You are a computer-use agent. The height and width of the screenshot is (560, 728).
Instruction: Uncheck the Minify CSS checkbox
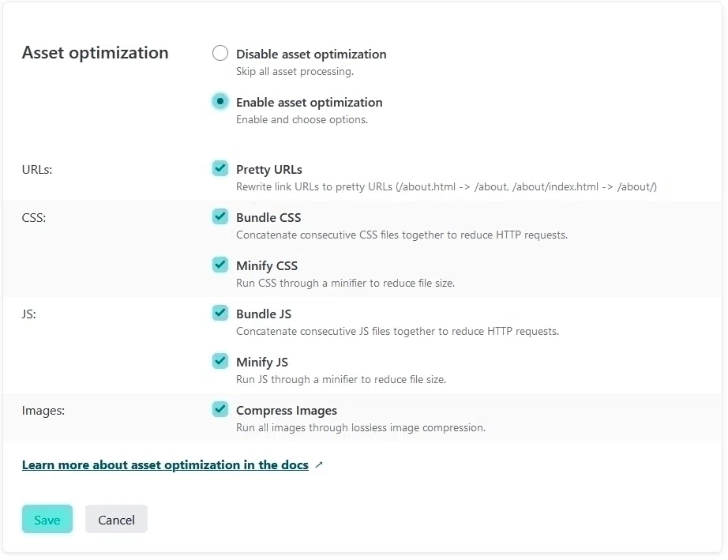[x=220, y=265]
